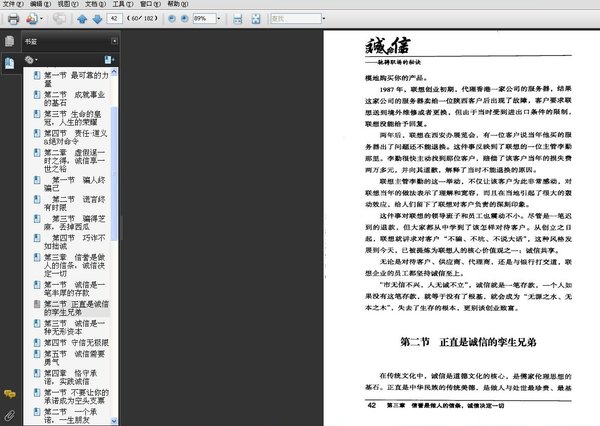Select bookmark 第二节 正直是诚信的孪生兄弟
600x426 pixels.
tap(76, 308)
